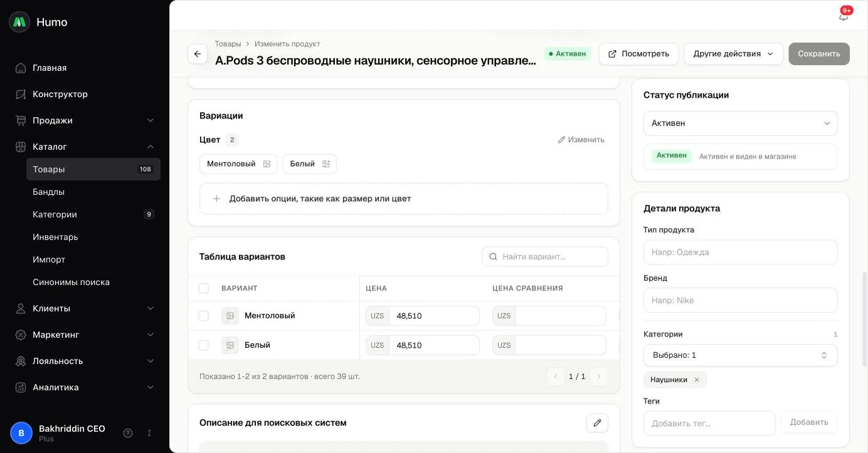
Task: Click the Ментоловый price field
Action: coord(434,316)
